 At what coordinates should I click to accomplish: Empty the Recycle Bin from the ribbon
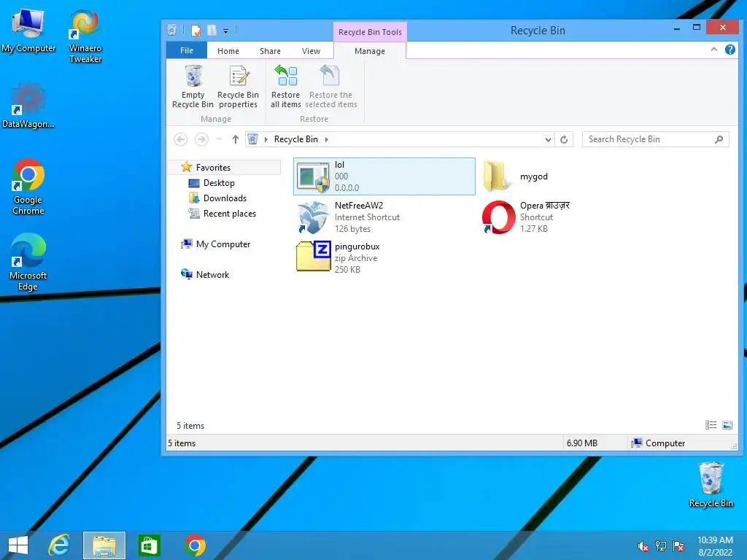coord(193,87)
